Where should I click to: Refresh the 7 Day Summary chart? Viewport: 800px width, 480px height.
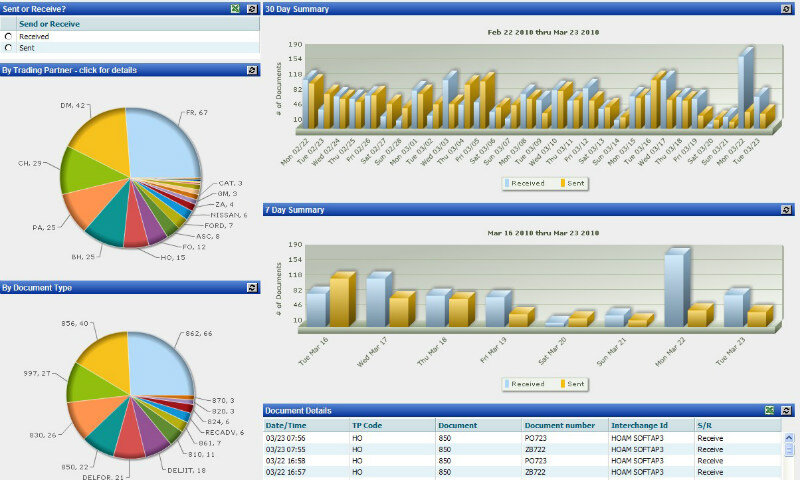[x=786, y=210]
